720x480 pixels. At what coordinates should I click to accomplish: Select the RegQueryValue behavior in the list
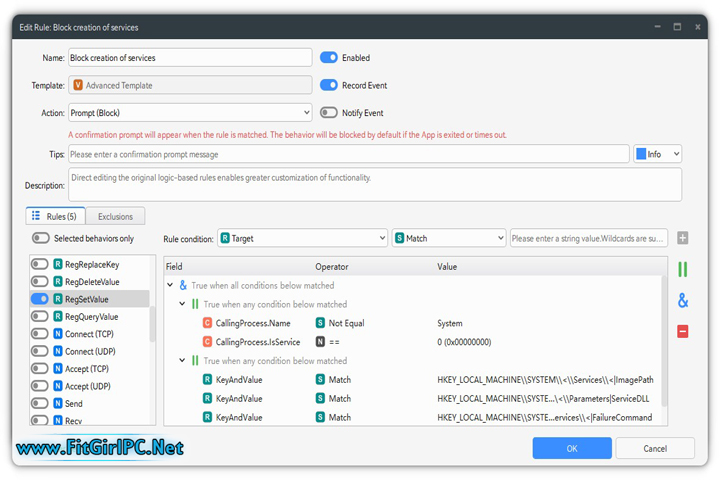92,316
